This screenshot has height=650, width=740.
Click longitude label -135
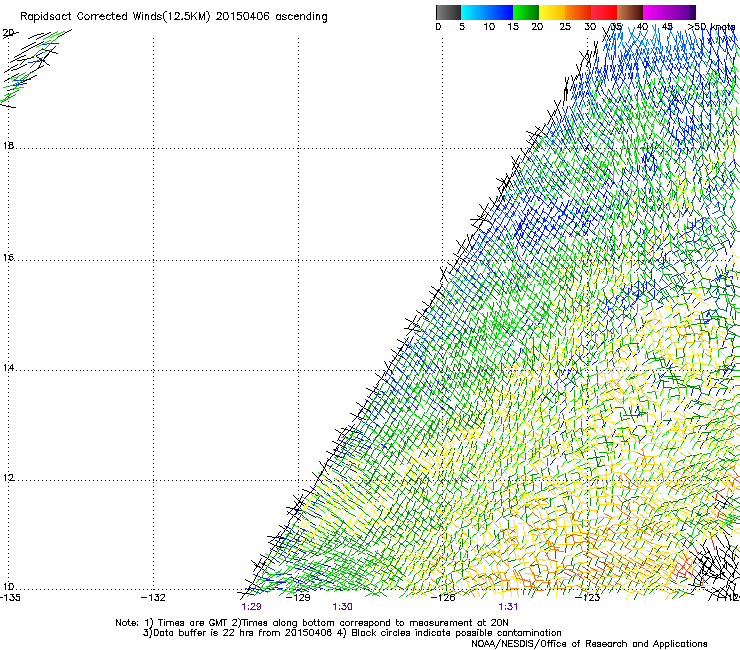point(10,598)
